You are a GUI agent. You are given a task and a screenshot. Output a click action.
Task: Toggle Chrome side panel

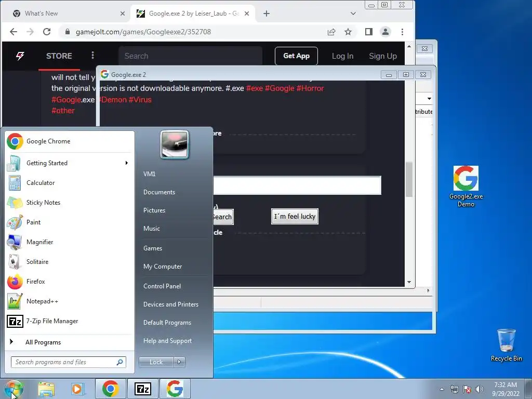point(369,32)
